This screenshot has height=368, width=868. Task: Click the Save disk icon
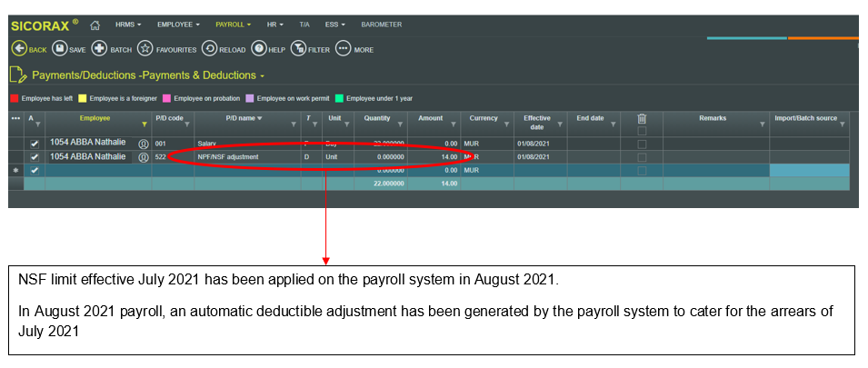(x=59, y=49)
